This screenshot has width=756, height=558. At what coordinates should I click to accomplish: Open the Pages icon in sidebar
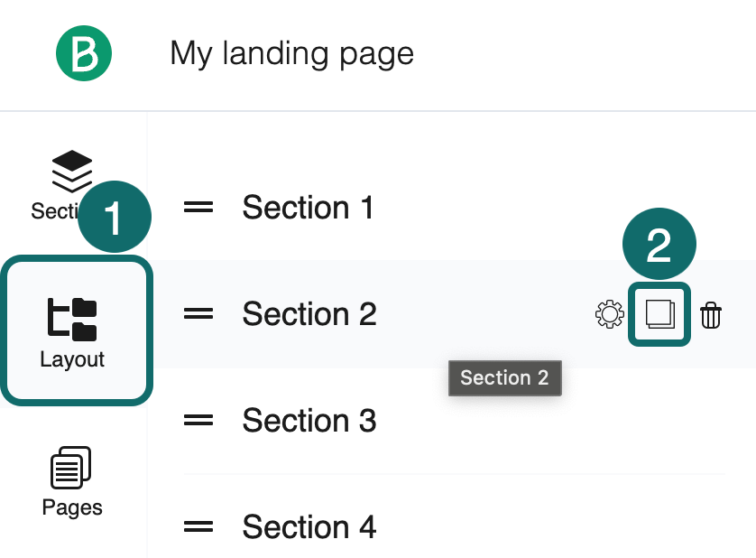(x=72, y=468)
